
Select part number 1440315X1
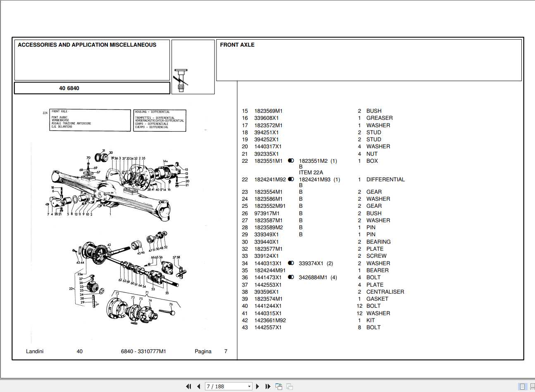[x=268, y=313]
